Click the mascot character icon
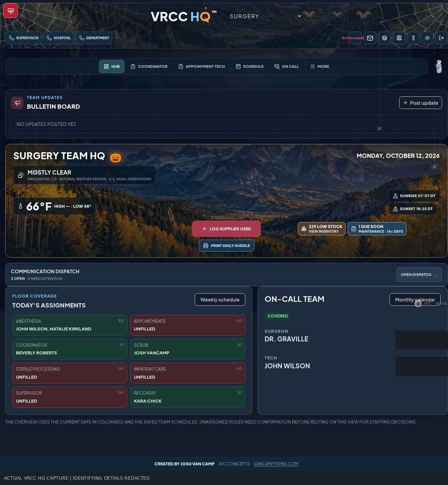This screenshot has height=485, width=448. (439, 66)
